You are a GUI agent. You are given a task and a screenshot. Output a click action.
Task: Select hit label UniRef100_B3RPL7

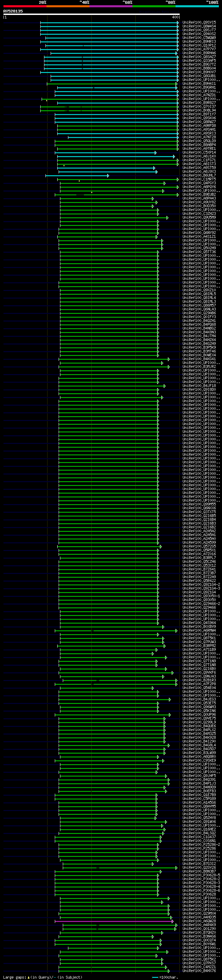click(x=199, y=558)
